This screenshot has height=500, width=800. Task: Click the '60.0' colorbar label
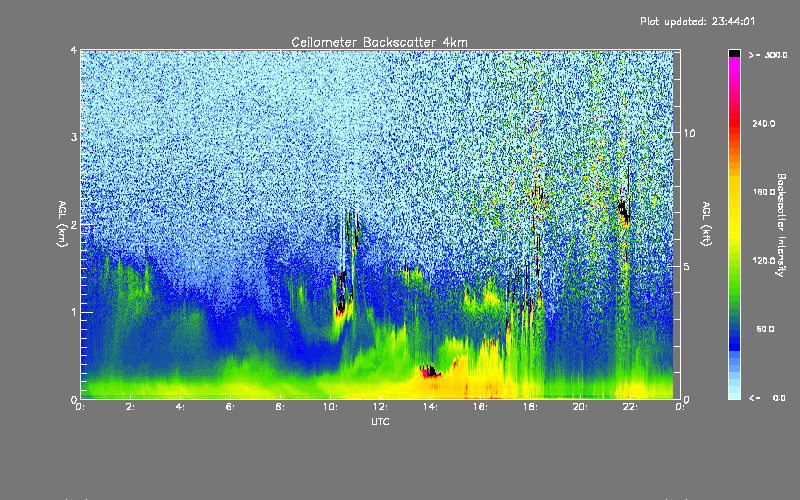pos(765,329)
